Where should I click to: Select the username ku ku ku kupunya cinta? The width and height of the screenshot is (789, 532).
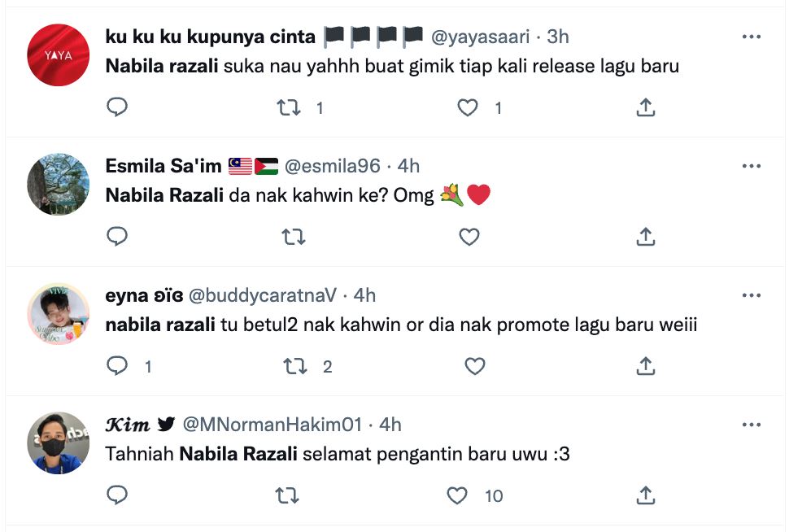click(209, 37)
